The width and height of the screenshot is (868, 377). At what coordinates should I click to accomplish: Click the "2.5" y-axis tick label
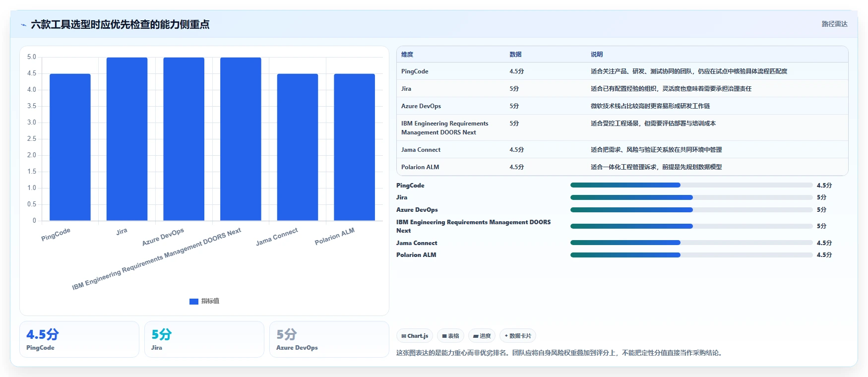point(32,139)
